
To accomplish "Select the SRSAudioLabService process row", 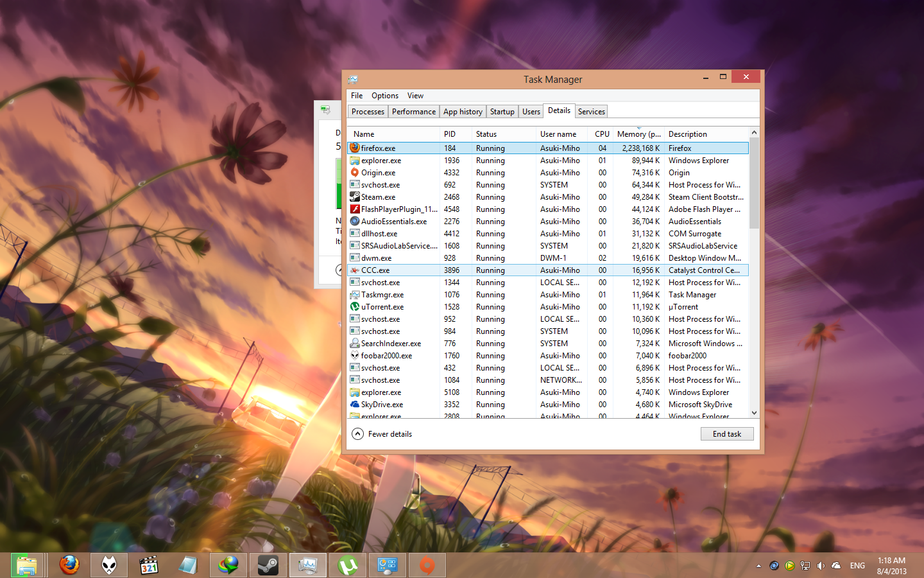I will click(548, 246).
